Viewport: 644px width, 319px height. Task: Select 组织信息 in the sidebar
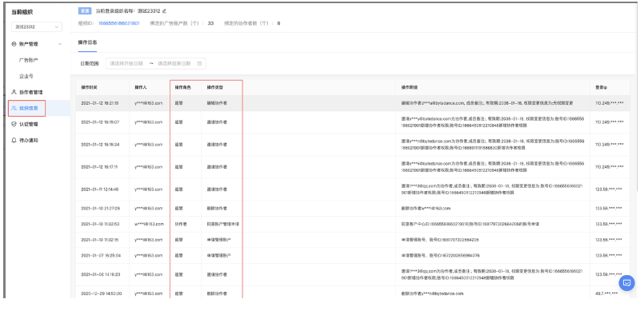29,108
